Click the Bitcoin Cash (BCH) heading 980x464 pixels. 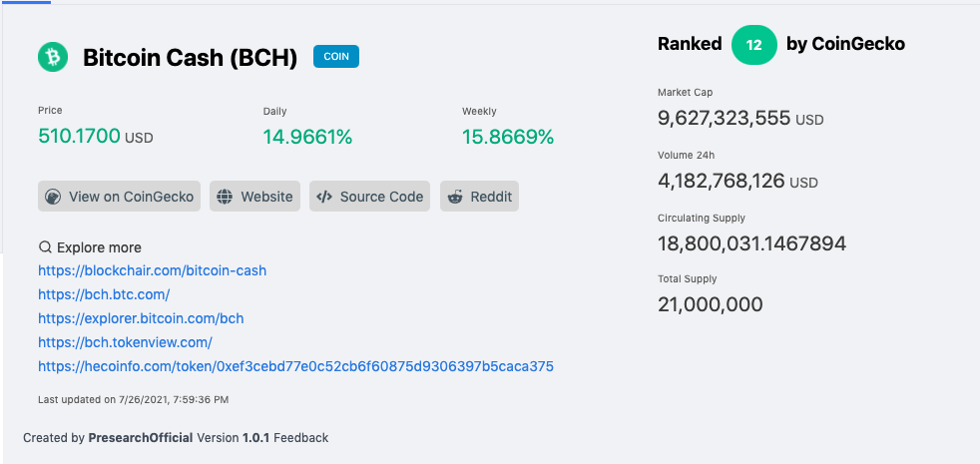[190, 58]
